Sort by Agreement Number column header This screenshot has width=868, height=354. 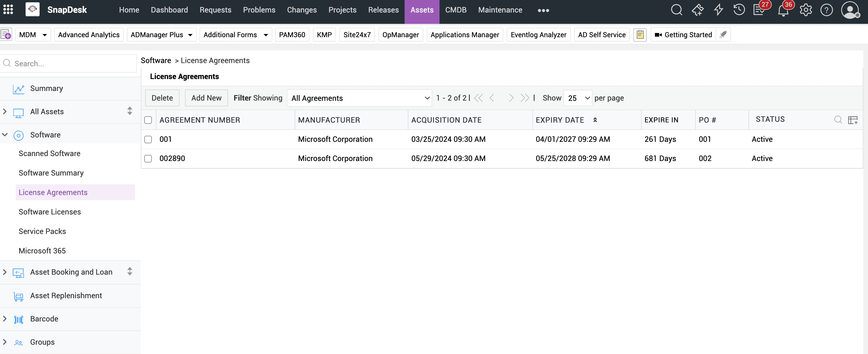200,120
